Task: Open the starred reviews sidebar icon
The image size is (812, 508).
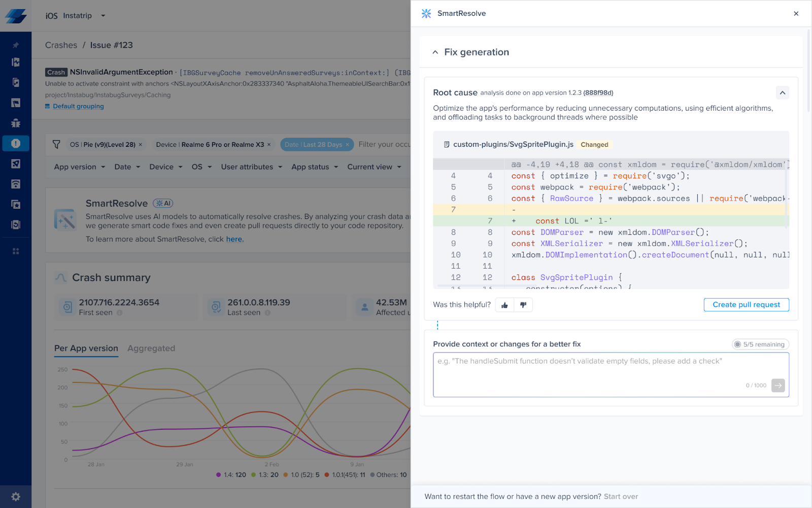Action: pyautogui.click(x=16, y=204)
